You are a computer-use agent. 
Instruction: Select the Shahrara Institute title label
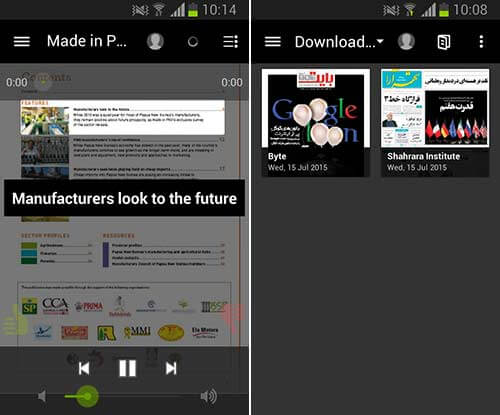point(423,156)
